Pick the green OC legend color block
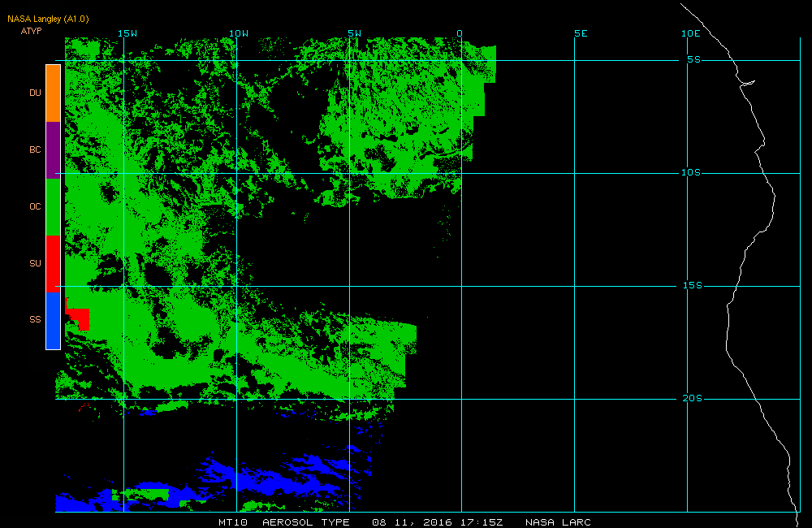Screen dimensions: 812x528 tap(53, 206)
